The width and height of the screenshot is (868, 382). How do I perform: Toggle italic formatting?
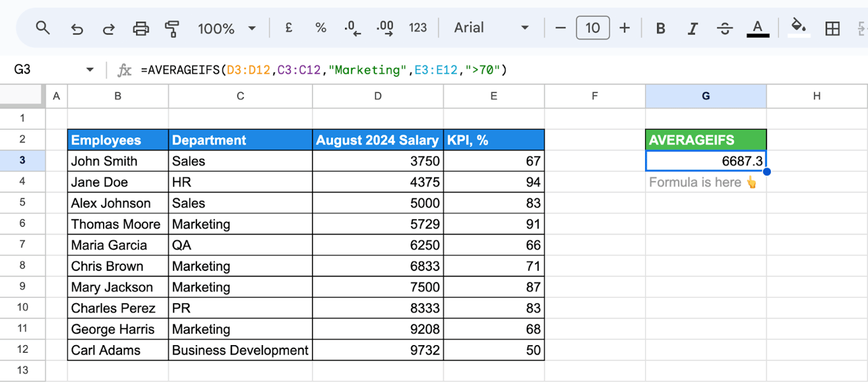(693, 28)
